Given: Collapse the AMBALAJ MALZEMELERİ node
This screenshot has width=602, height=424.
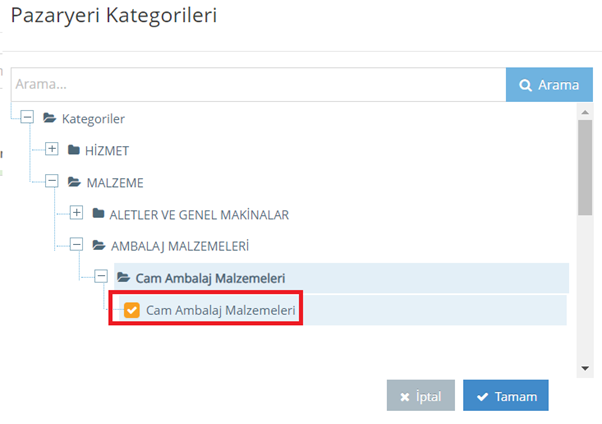Looking at the screenshot, I should tap(76, 244).
